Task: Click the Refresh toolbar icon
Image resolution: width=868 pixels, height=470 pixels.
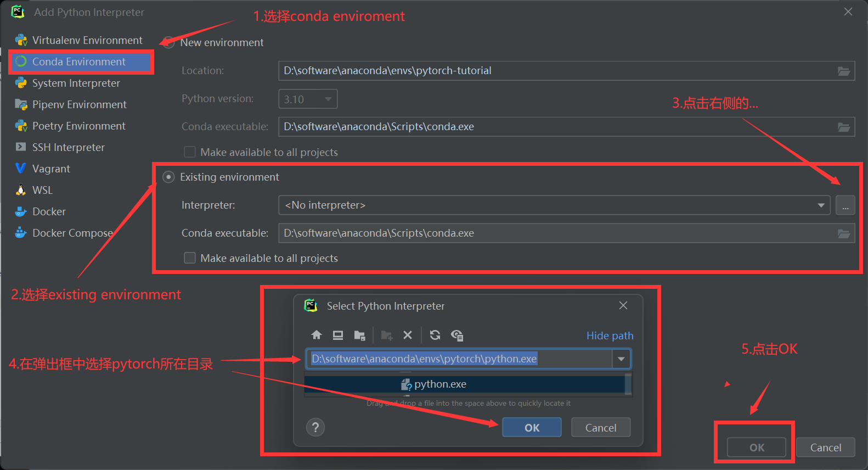Action: (x=435, y=335)
